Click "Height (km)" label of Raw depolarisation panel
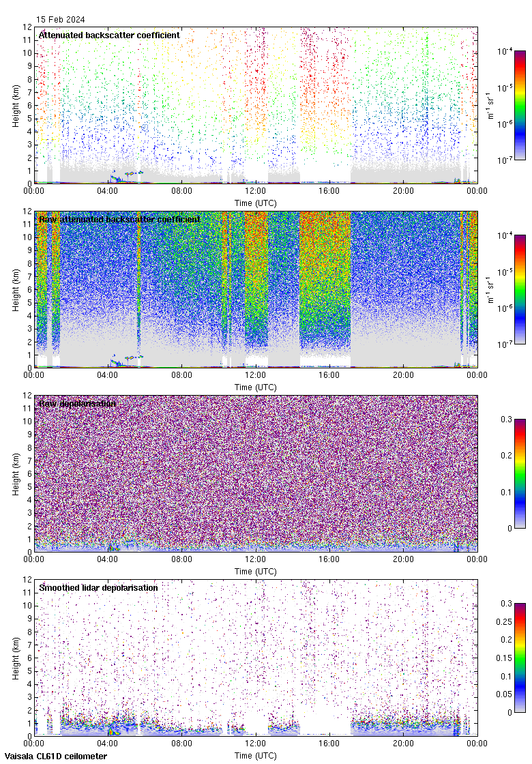This screenshot has height=764, width=532. (16, 473)
